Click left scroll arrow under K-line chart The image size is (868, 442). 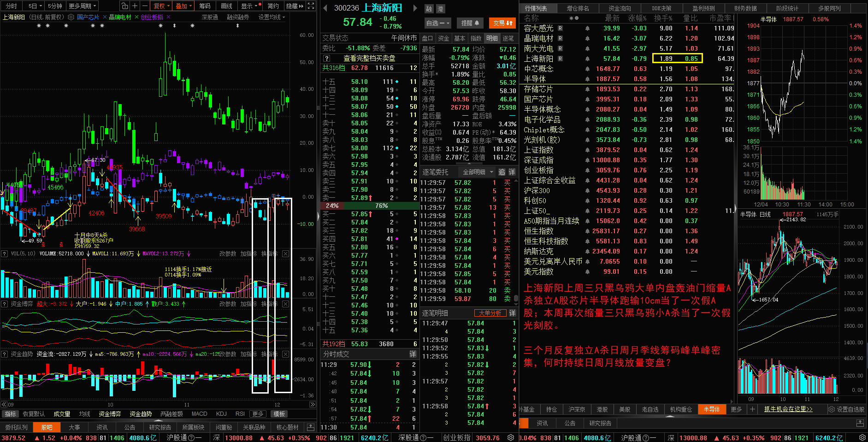(4, 404)
